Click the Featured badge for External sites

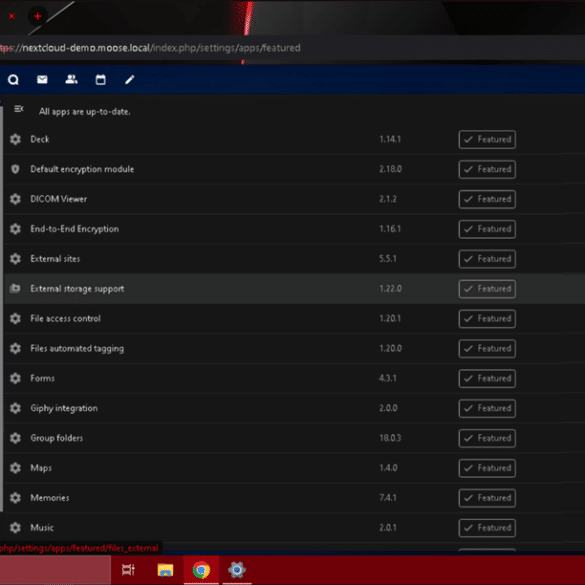point(487,259)
